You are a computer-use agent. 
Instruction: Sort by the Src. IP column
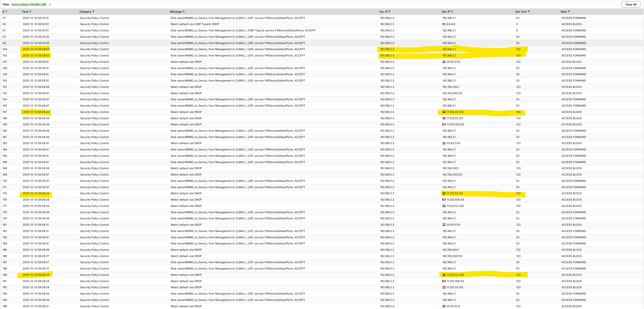(389, 12)
